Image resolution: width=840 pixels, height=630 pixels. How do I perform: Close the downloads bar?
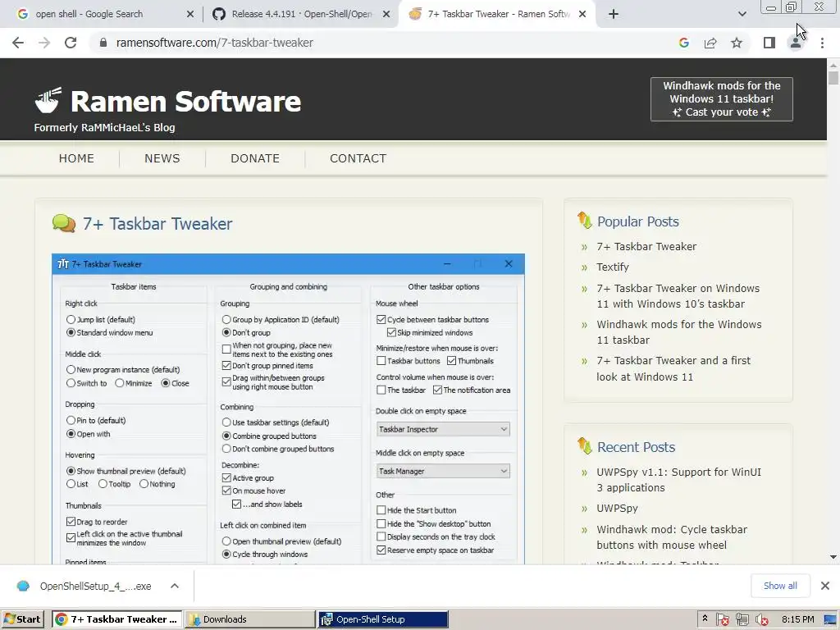click(x=825, y=586)
